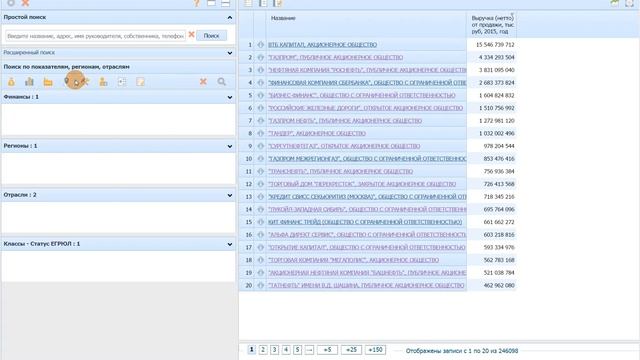Open the finances money bag filter
This screenshot has width=640, height=360.
point(11,82)
